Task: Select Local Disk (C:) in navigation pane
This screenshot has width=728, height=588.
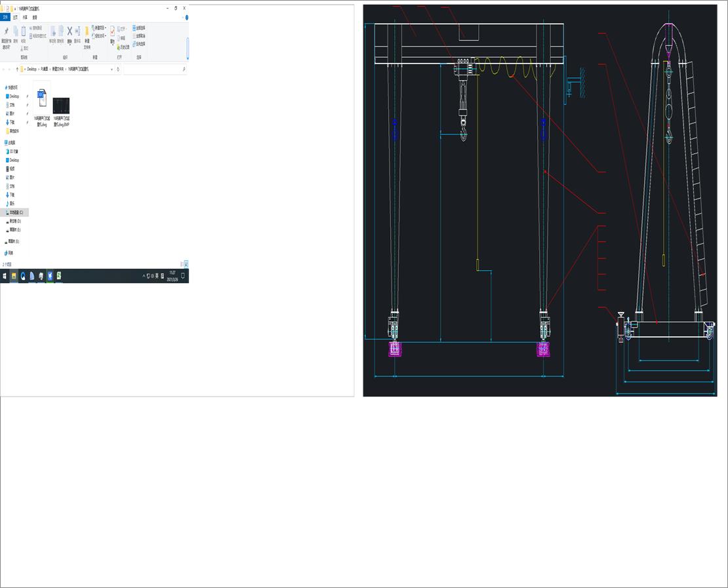Action: [x=15, y=212]
